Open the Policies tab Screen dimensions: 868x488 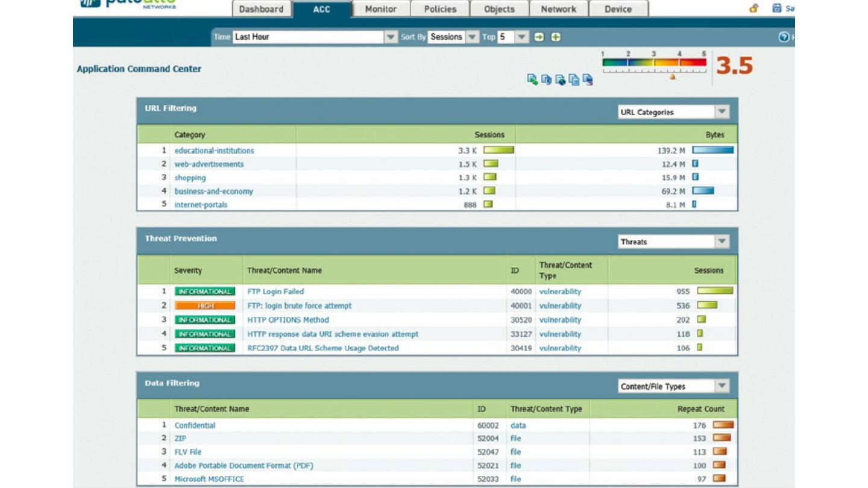(x=440, y=9)
